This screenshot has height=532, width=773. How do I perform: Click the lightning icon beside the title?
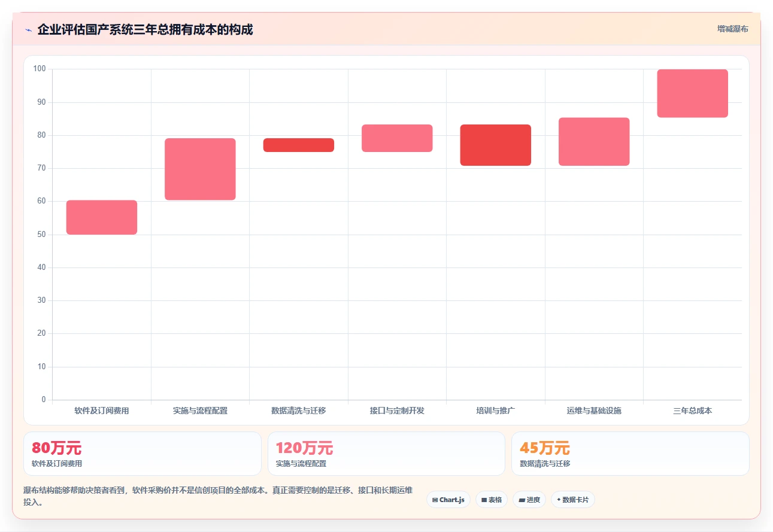coord(28,30)
